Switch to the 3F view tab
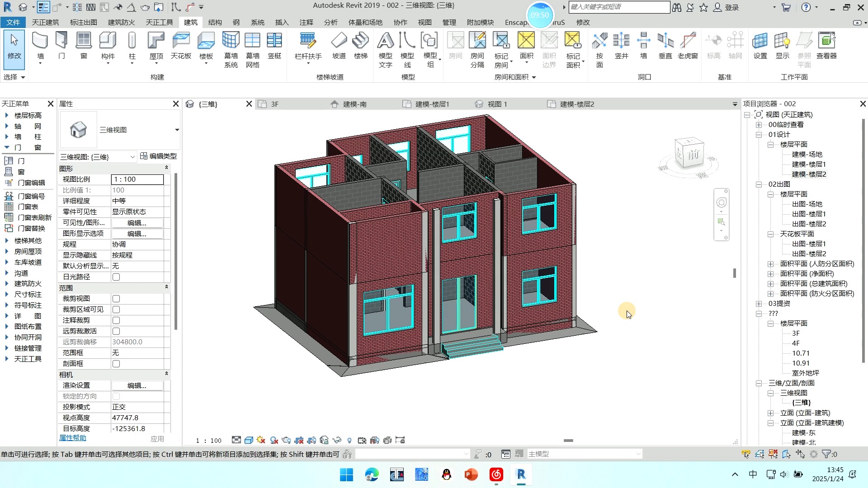The width and height of the screenshot is (868, 488). (x=274, y=103)
